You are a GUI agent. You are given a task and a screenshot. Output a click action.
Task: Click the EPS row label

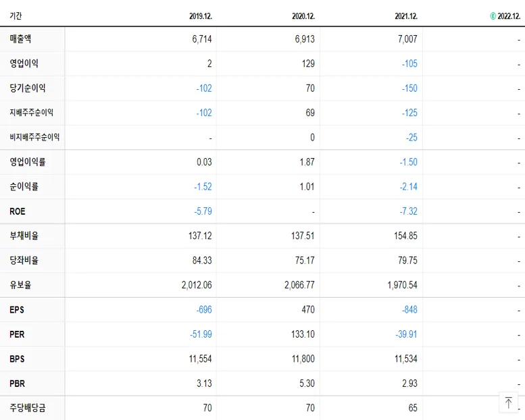click(x=17, y=309)
